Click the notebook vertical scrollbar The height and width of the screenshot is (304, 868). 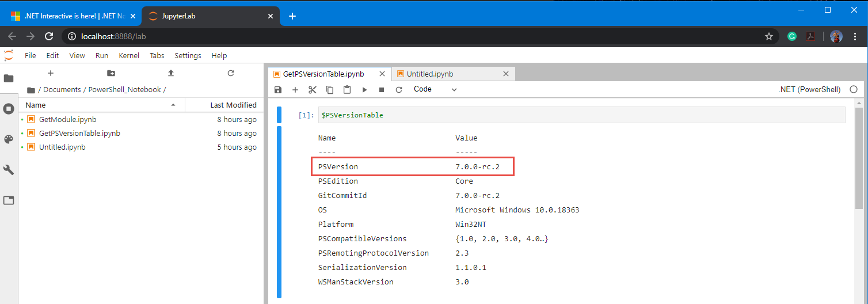pyautogui.click(x=859, y=158)
